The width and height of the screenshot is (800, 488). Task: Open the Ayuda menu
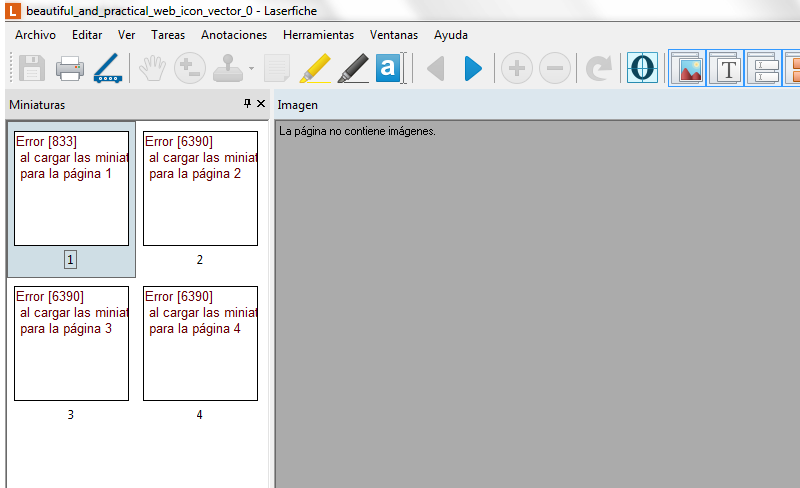click(451, 35)
